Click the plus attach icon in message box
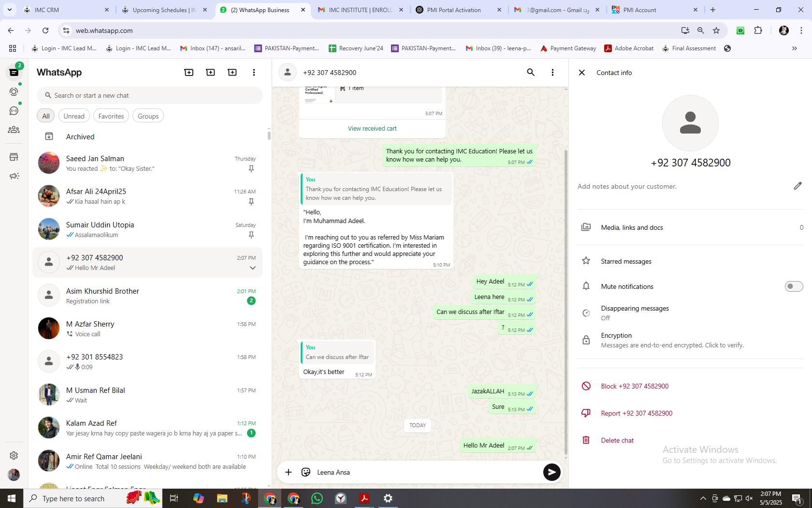812x508 pixels. (x=288, y=472)
